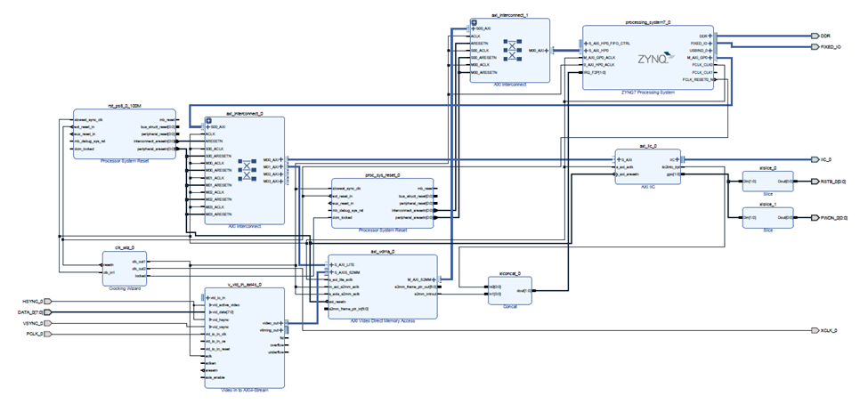The image size is (868, 404).
Task: Expand S_AXI_LITE pin on axi_vdma_0
Action: click(332, 265)
